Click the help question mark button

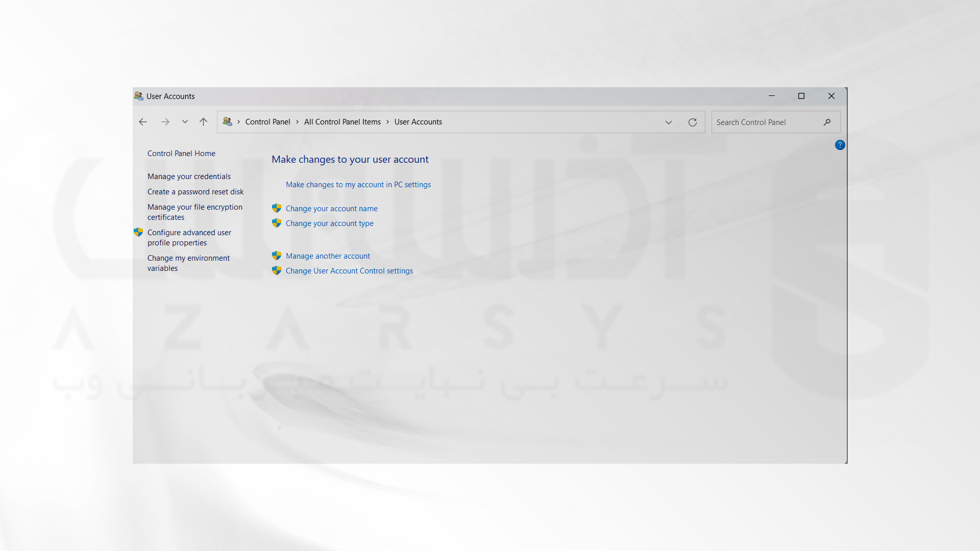point(839,145)
